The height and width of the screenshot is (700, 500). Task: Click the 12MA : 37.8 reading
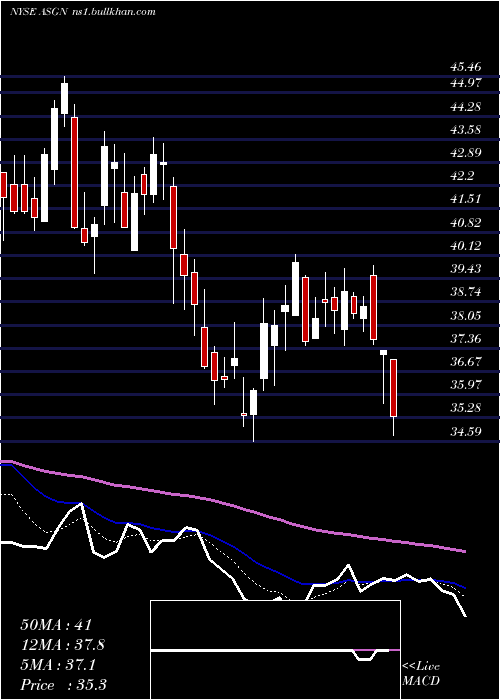[x=63, y=645]
